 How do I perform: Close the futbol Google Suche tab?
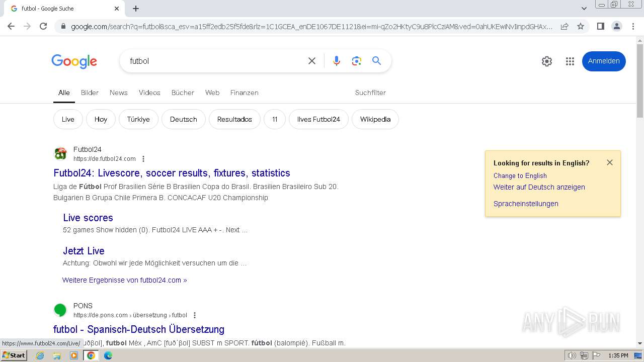click(117, 9)
